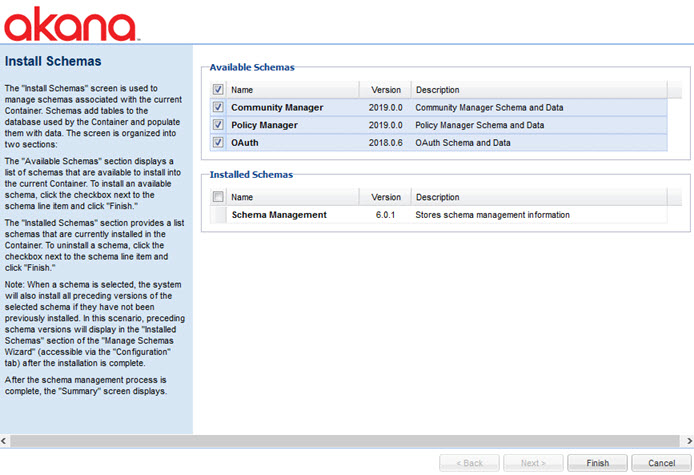Screen dimensions: 694x475
Task: Click 'Community Manager Schema and Data' description
Action: (x=489, y=108)
